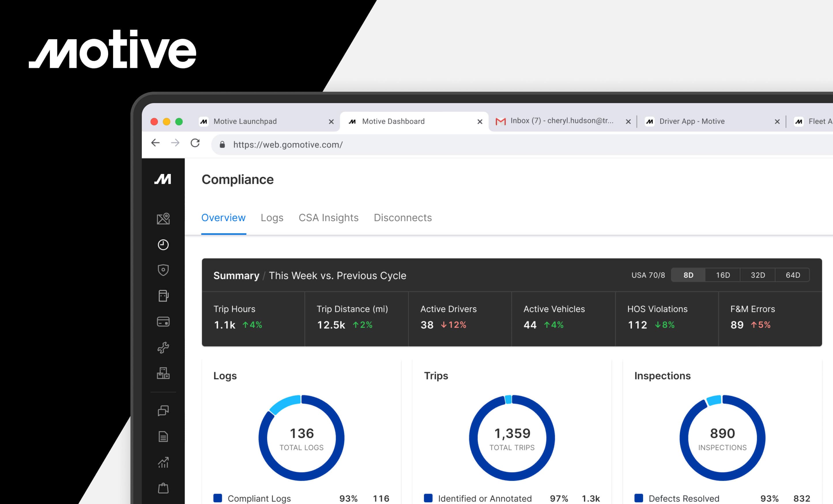Click the USA 70/8 cycle label
The image size is (833, 504).
pos(648,275)
